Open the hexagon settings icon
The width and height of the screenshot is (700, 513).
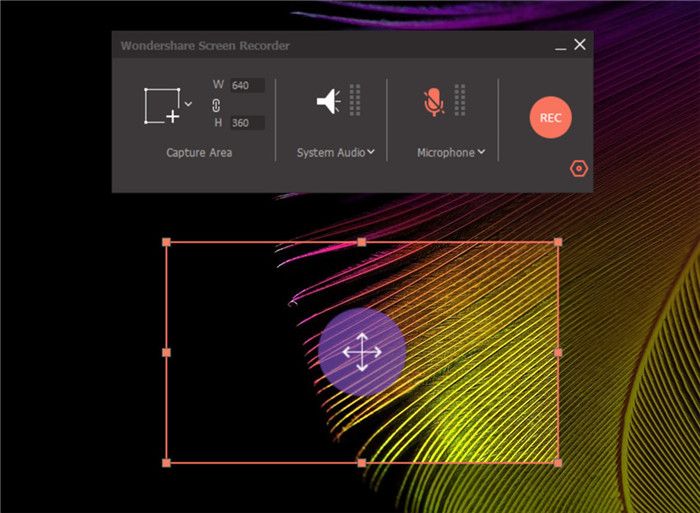(579, 168)
